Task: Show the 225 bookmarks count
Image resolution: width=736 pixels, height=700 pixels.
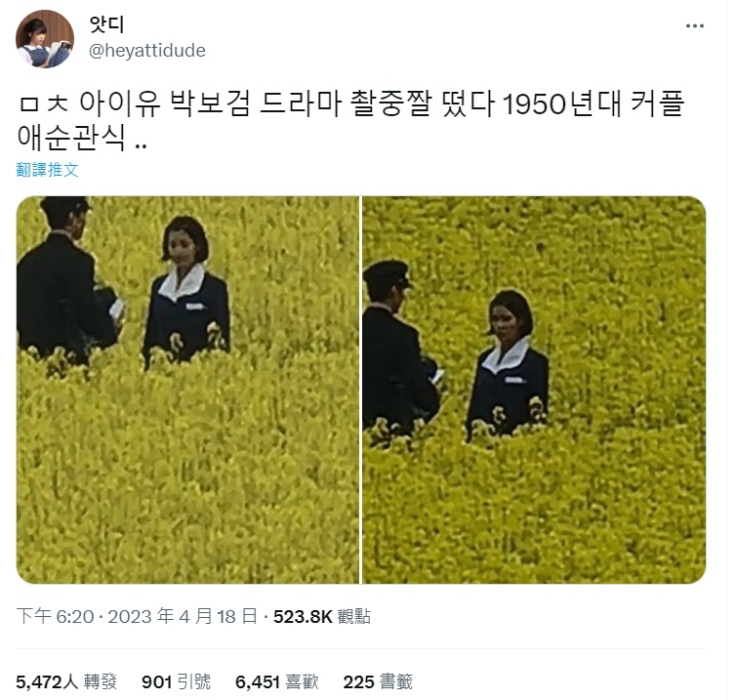Action: coord(378,681)
